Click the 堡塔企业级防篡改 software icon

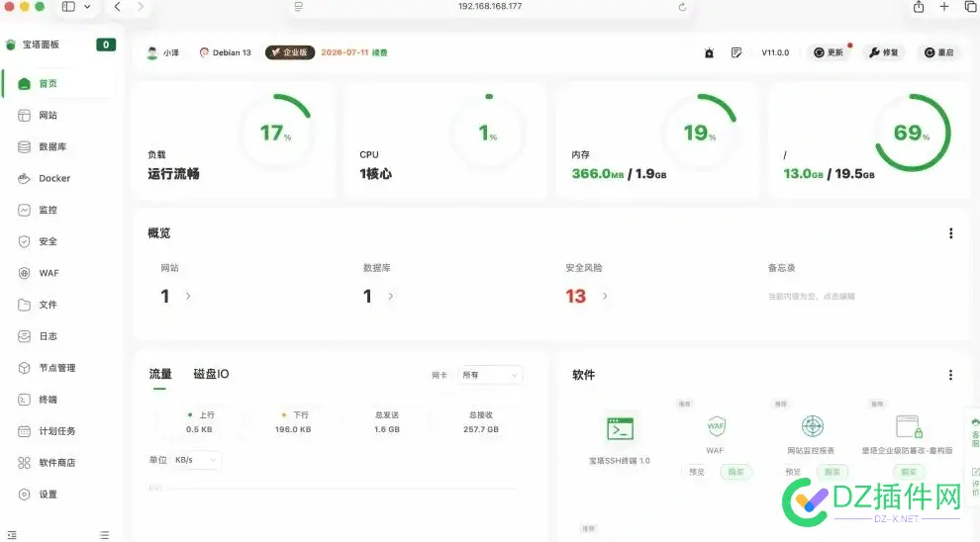pos(909,426)
